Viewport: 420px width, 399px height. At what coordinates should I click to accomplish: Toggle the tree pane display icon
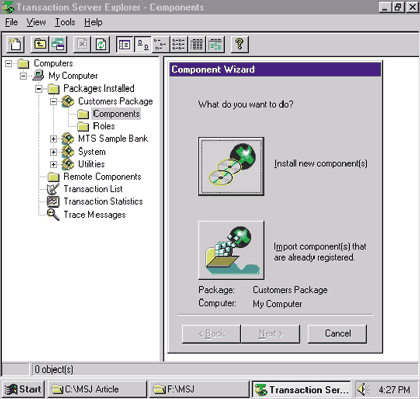tap(125, 44)
